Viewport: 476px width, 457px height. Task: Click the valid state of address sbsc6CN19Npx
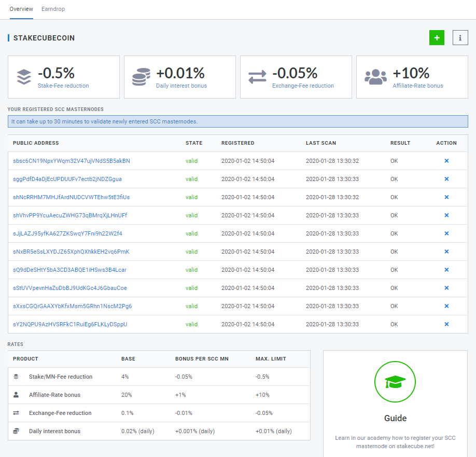191,161
